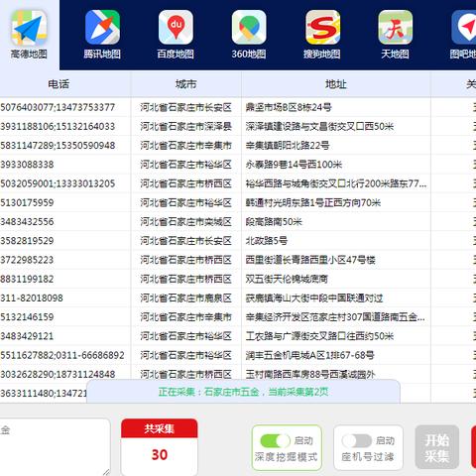Select address 韩通村光明东路1号正西方向70米
The height and width of the screenshot is (476, 476).
313,202
